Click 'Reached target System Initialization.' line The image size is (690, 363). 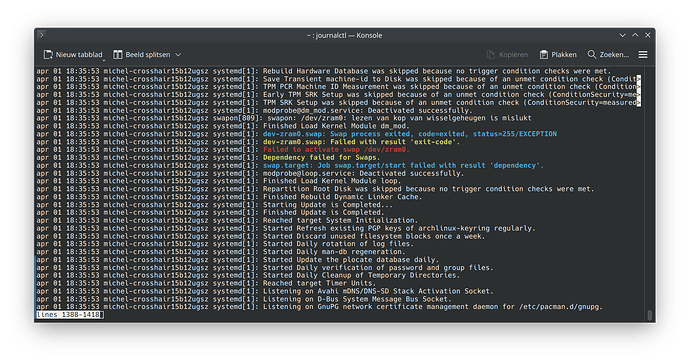340,220
